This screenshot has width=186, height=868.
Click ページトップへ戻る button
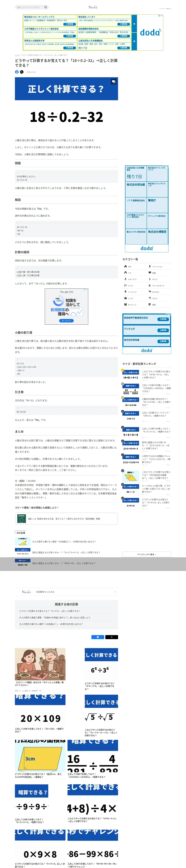pos(146,554)
